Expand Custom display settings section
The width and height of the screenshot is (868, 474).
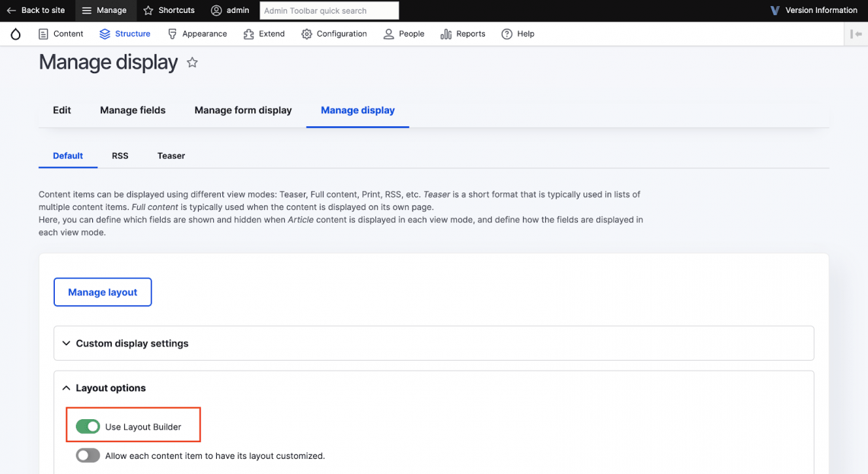pyautogui.click(x=132, y=343)
